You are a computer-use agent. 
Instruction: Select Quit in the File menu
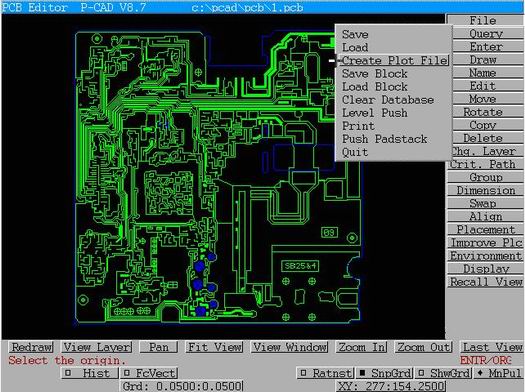click(x=355, y=152)
